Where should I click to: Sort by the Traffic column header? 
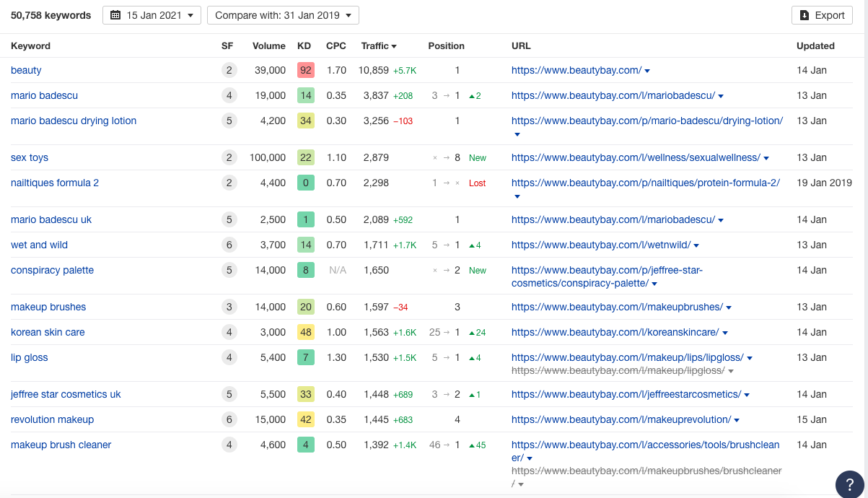point(379,45)
